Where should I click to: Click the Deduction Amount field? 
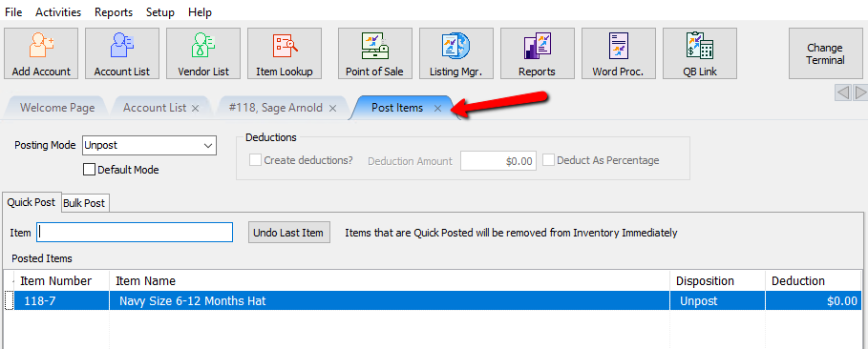[498, 161]
